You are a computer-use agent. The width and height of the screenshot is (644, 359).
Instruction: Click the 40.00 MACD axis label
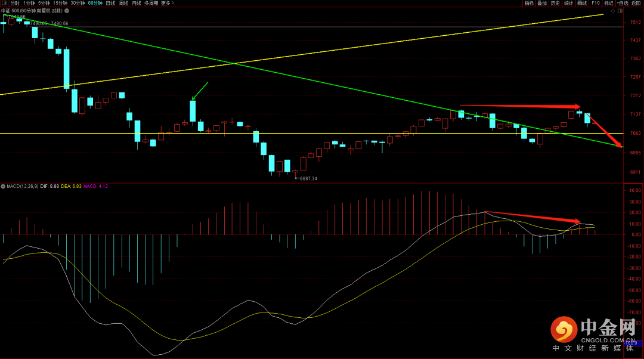635,191
